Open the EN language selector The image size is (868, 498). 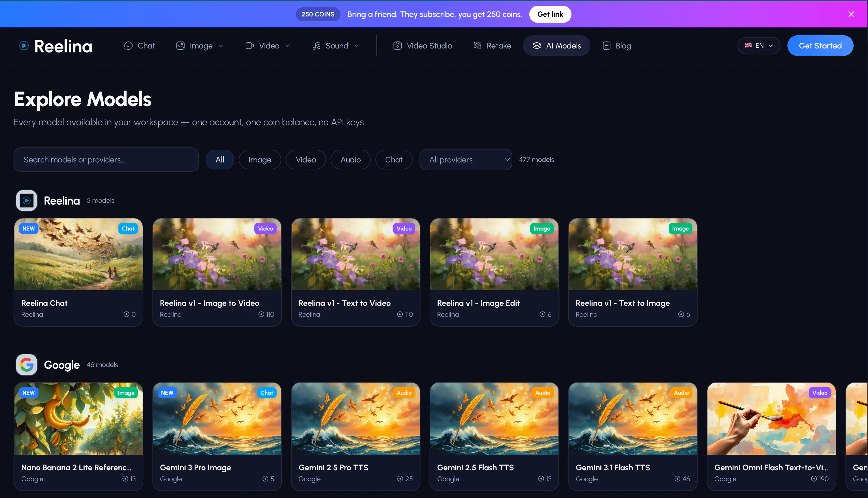[x=759, y=46]
